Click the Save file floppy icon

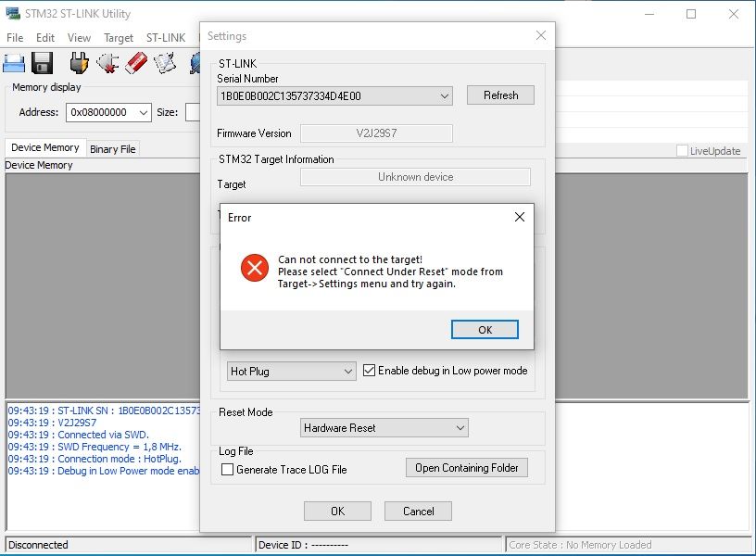pyautogui.click(x=43, y=63)
